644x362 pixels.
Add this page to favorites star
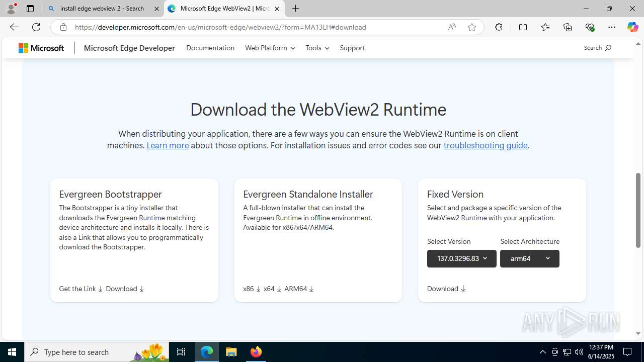click(472, 27)
